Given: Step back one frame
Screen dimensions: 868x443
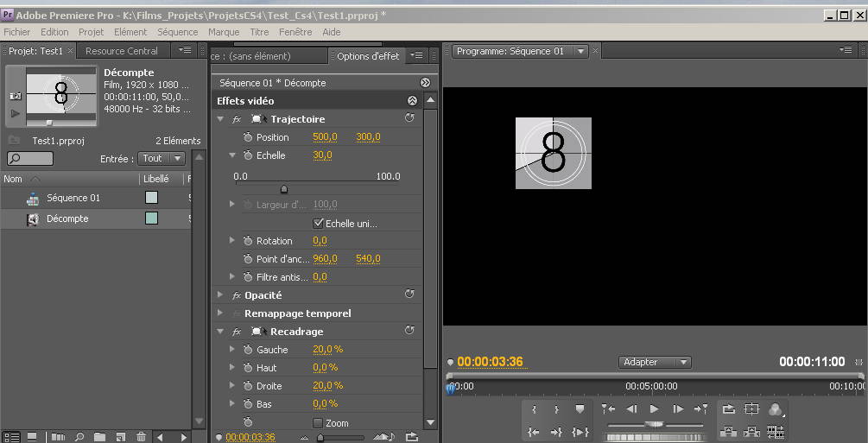Looking at the screenshot, I should pyautogui.click(x=631, y=409).
